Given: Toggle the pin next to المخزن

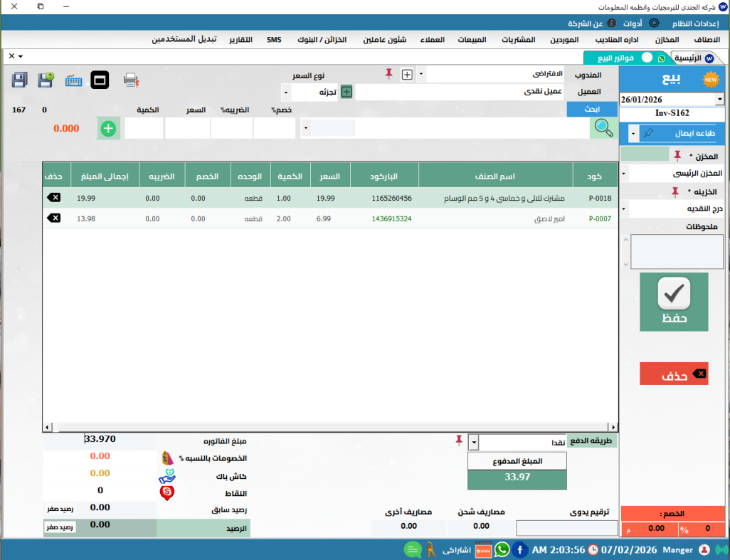Looking at the screenshot, I should tap(676, 156).
